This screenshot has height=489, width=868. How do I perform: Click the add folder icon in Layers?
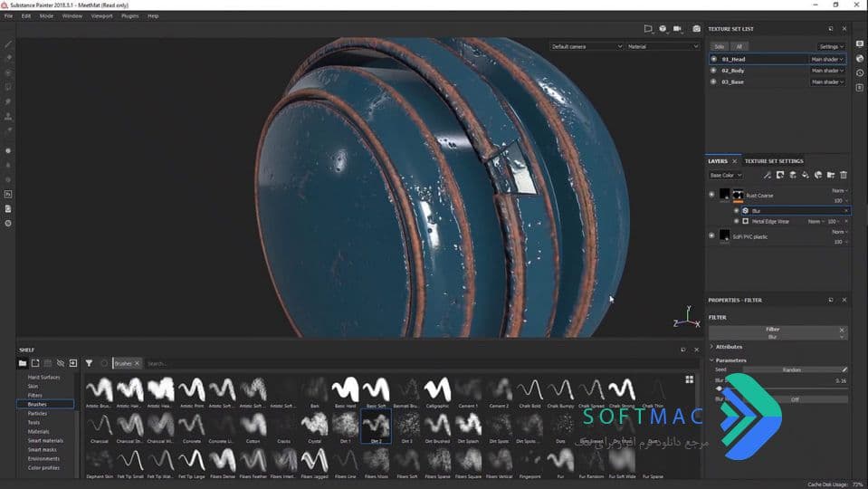(x=831, y=175)
